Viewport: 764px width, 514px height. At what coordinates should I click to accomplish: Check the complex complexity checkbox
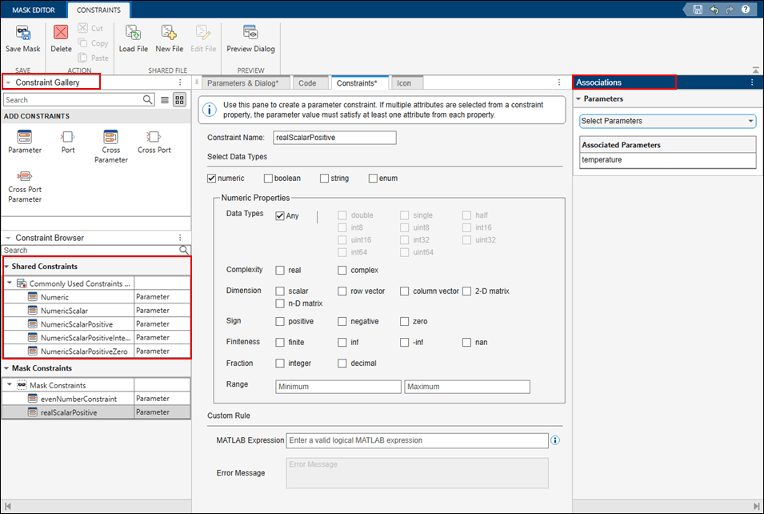[x=342, y=270]
